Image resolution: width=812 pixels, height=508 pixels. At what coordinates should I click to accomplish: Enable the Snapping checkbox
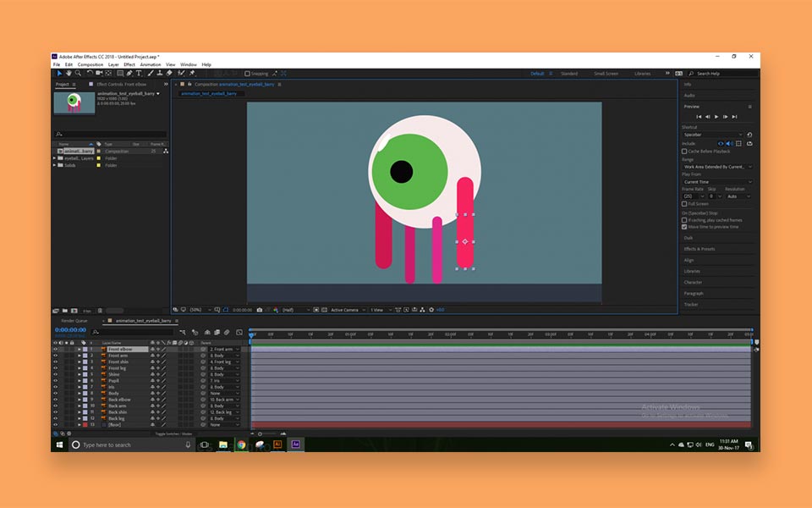(247, 74)
